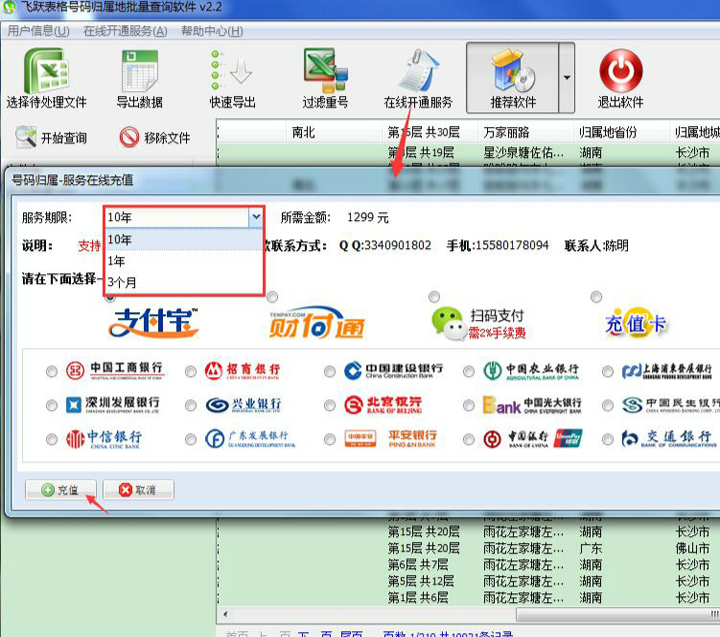Start query with 开始查询 button
Viewport: 720px width, 637px height.
(x=51, y=137)
